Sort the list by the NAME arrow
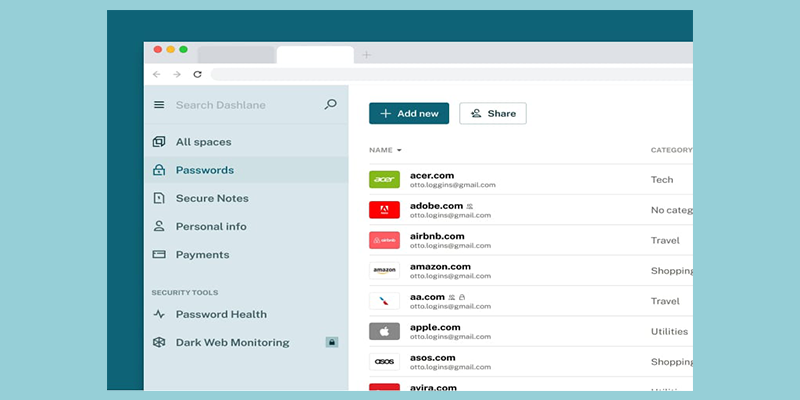 (399, 150)
